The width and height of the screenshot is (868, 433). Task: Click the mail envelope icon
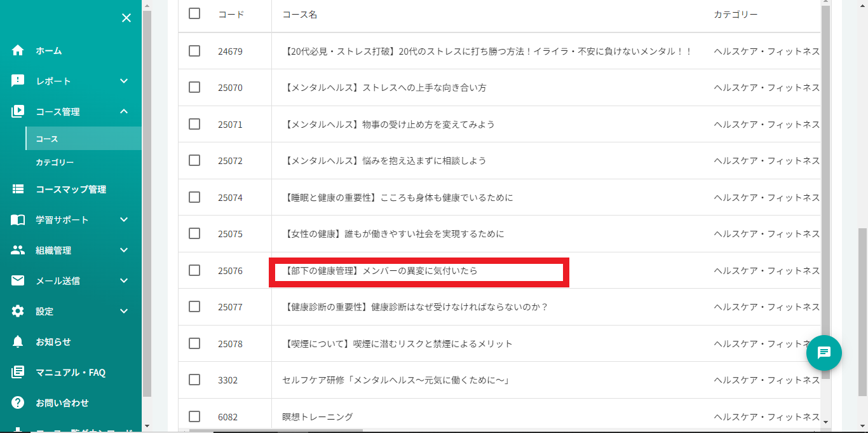point(18,280)
